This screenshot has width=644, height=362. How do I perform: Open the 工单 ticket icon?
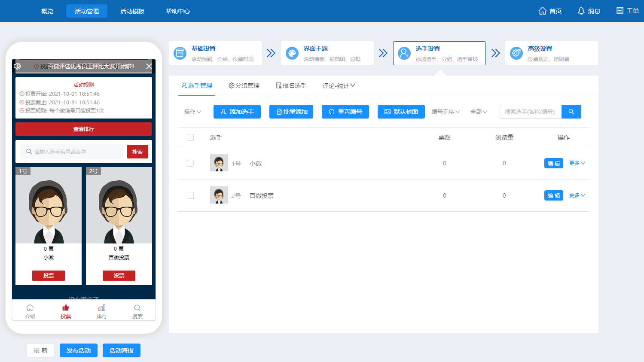(x=620, y=11)
